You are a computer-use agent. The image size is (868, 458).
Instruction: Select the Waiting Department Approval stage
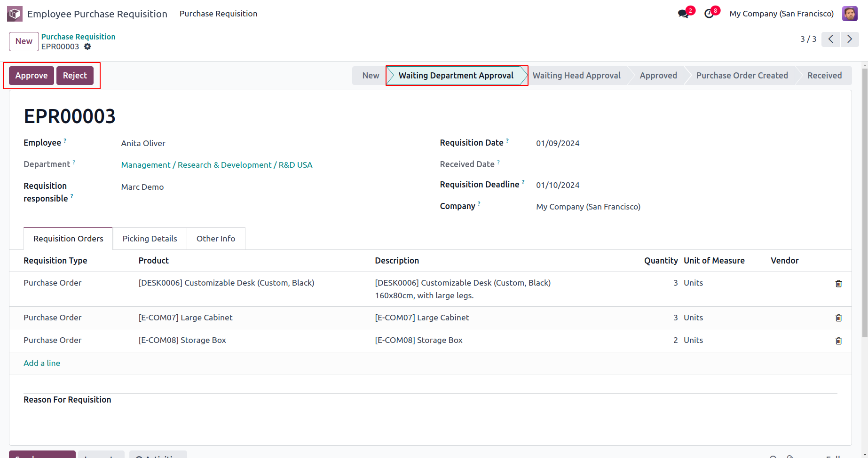(x=456, y=76)
